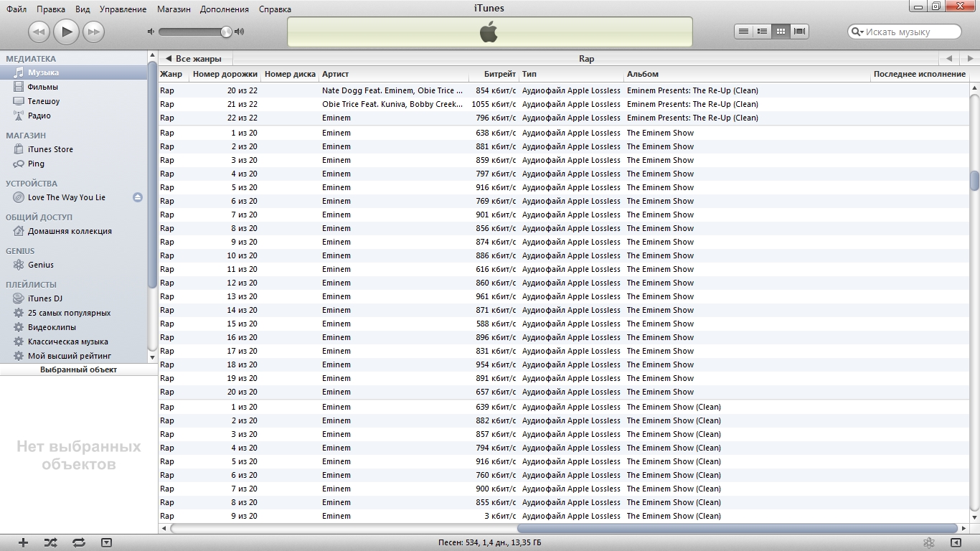The height and width of the screenshot is (551, 980).
Task: Click the Play button
Action: pos(66,32)
